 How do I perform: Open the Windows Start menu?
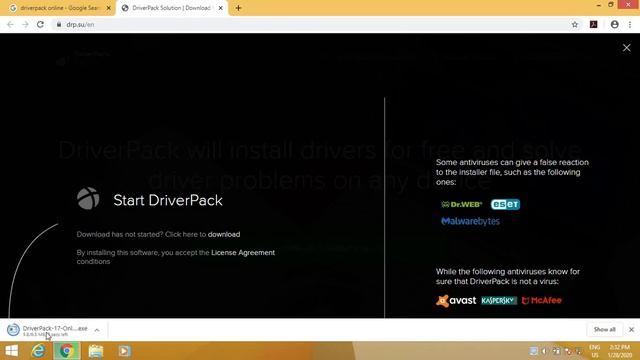pos(11,351)
